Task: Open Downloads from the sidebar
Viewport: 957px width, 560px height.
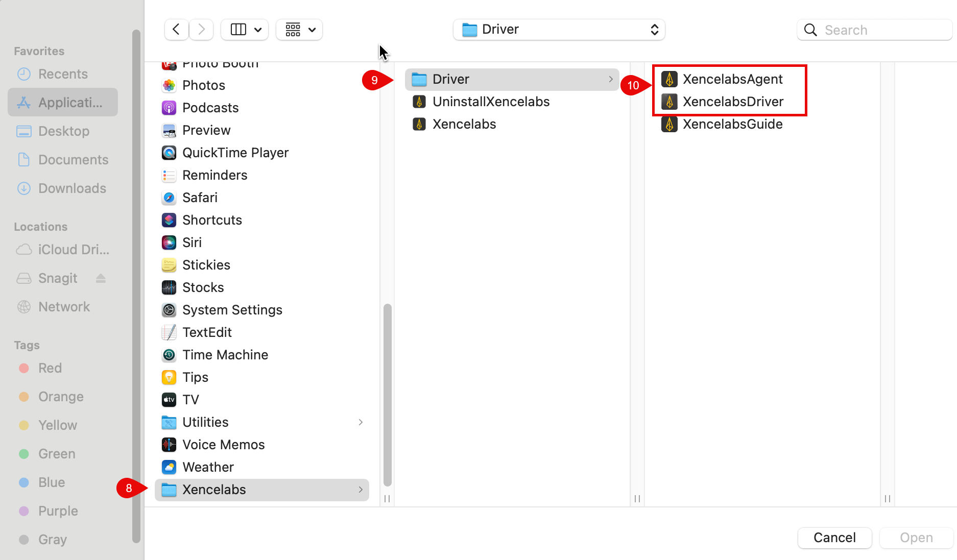Action: click(x=63, y=188)
